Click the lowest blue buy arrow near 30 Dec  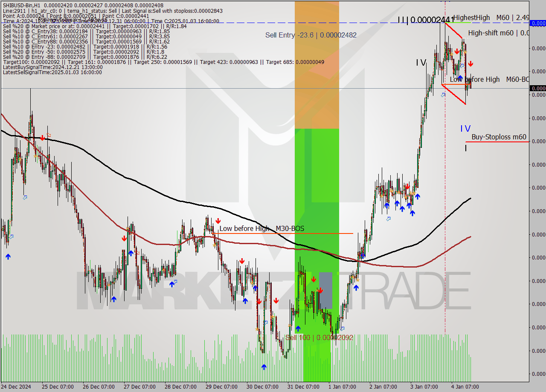tap(264, 366)
